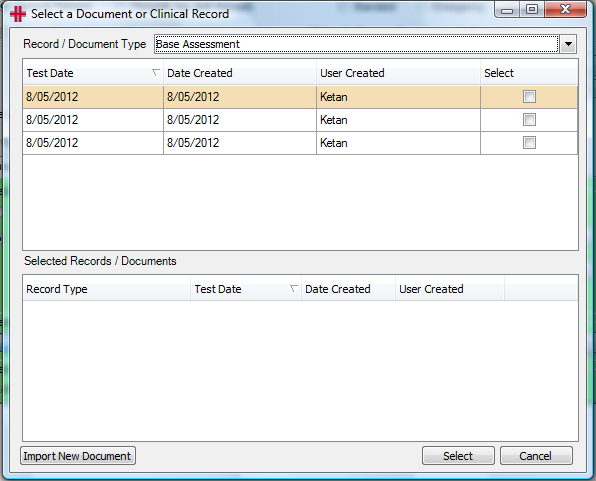Click the Test Date sort arrow in Selected Records table
Screen dimensions: 596x481
coord(293,289)
